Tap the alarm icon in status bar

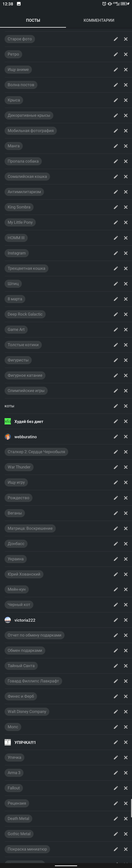click(104, 4)
